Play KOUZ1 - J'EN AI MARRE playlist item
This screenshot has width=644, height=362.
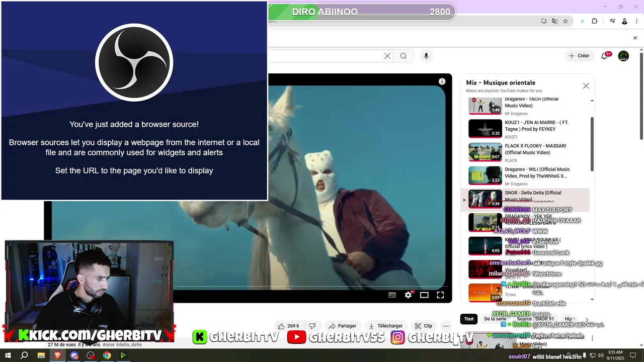(x=525, y=129)
